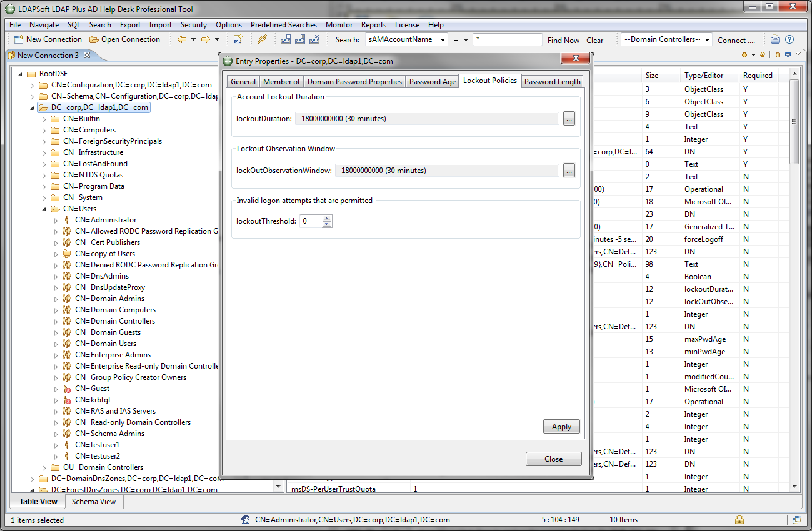Expand the CN=Builtin tree node
This screenshot has height=531, width=812.
[x=44, y=119]
